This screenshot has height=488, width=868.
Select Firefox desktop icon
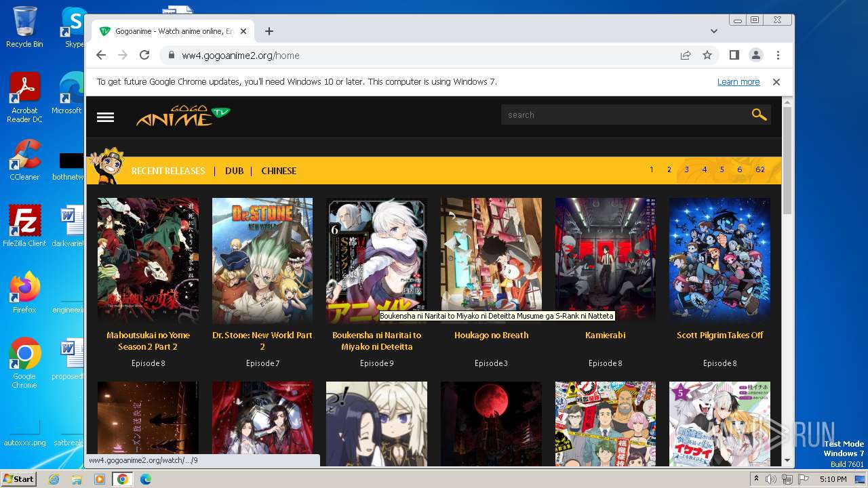pos(24,293)
